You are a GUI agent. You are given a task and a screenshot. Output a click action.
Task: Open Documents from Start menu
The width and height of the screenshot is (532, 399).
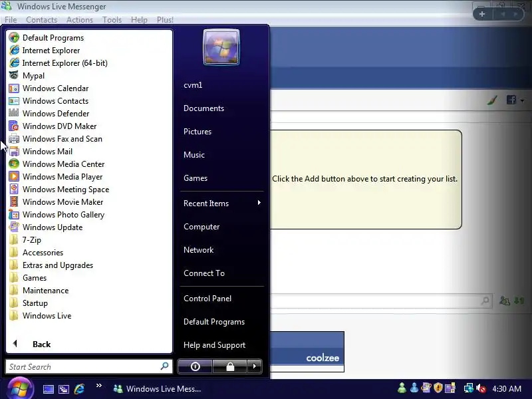point(203,108)
